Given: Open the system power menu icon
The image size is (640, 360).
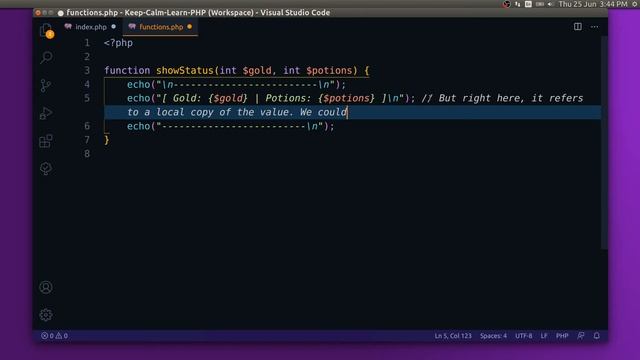Looking at the screenshot, I should pos(635,4).
